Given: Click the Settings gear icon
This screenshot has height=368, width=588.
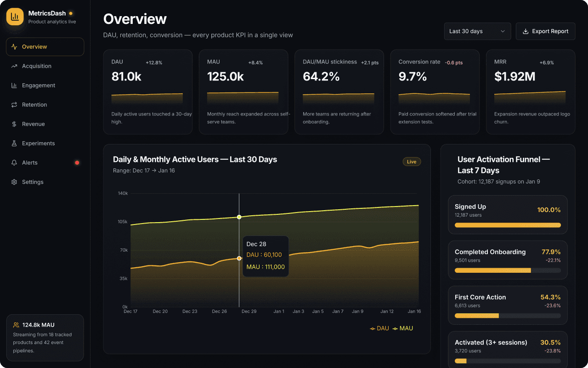Looking at the screenshot, I should [14, 182].
